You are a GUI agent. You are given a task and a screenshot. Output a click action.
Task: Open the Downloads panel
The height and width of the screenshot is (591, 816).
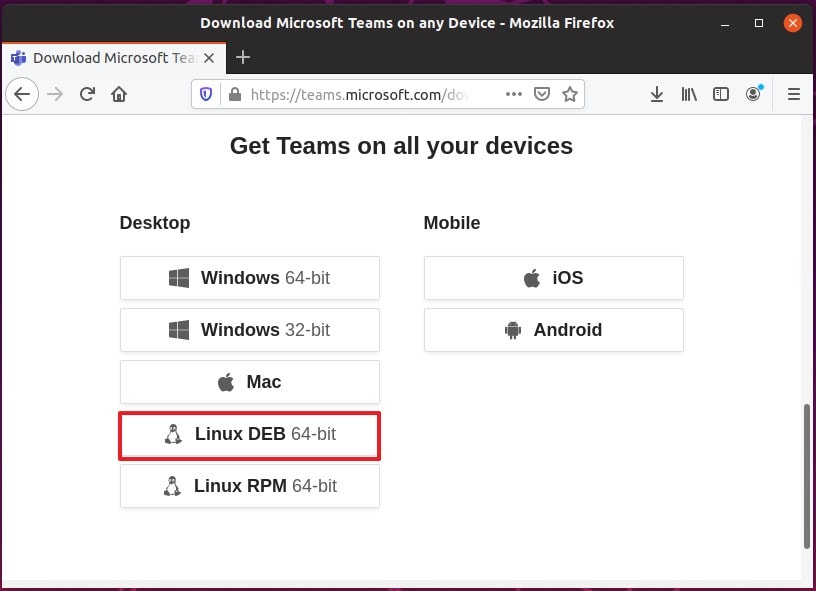point(657,94)
